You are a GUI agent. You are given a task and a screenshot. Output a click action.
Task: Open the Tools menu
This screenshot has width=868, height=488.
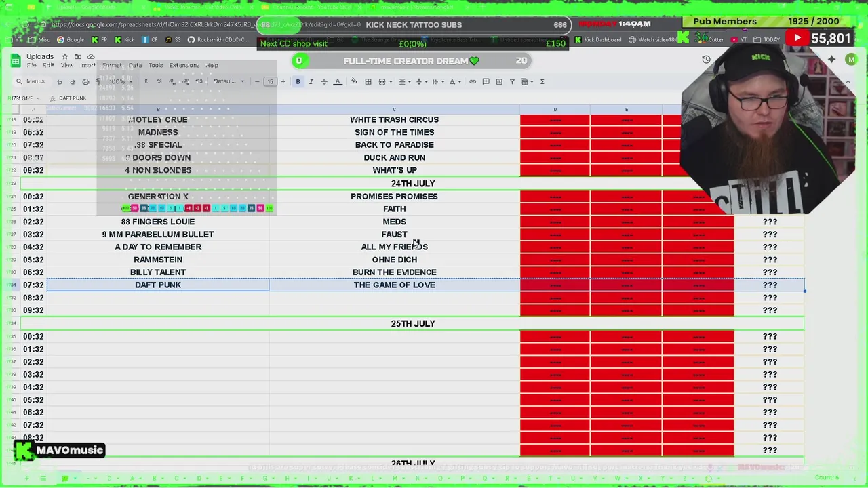point(156,66)
